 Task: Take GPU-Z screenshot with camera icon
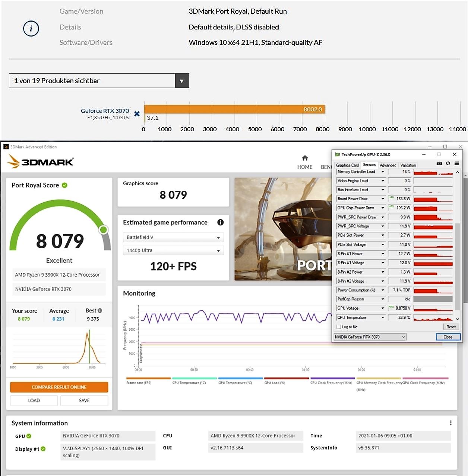pos(439,163)
